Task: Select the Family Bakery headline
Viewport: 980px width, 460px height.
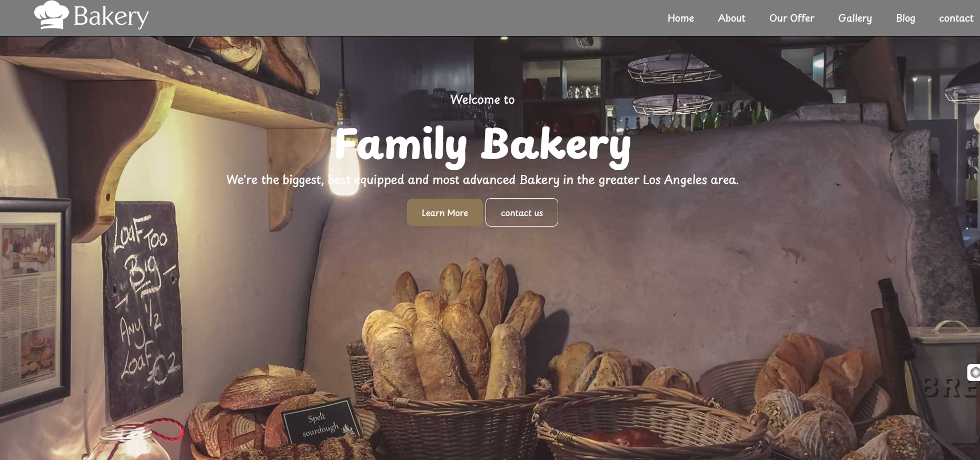Action: [x=483, y=144]
